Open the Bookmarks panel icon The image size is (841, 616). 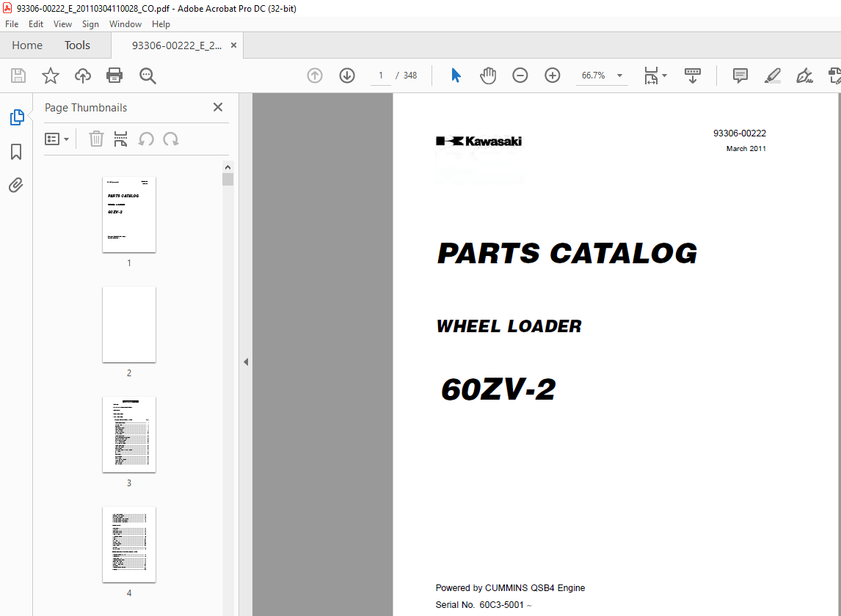pos(16,151)
